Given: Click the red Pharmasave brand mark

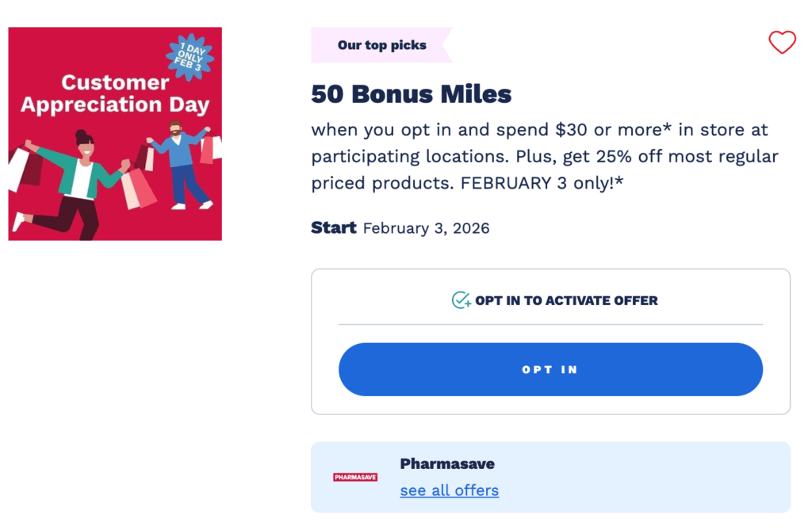Looking at the screenshot, I should [x=356, y=477].
